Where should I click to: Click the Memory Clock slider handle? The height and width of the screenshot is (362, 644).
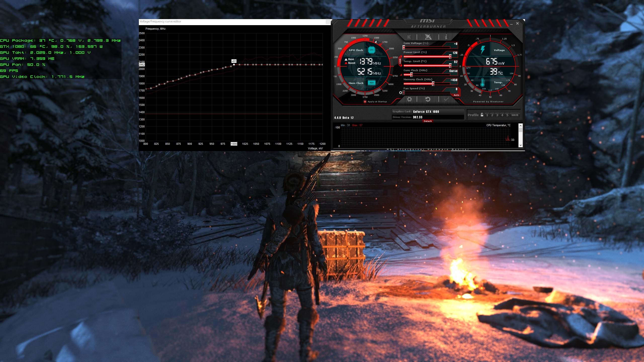click(433, 84)
